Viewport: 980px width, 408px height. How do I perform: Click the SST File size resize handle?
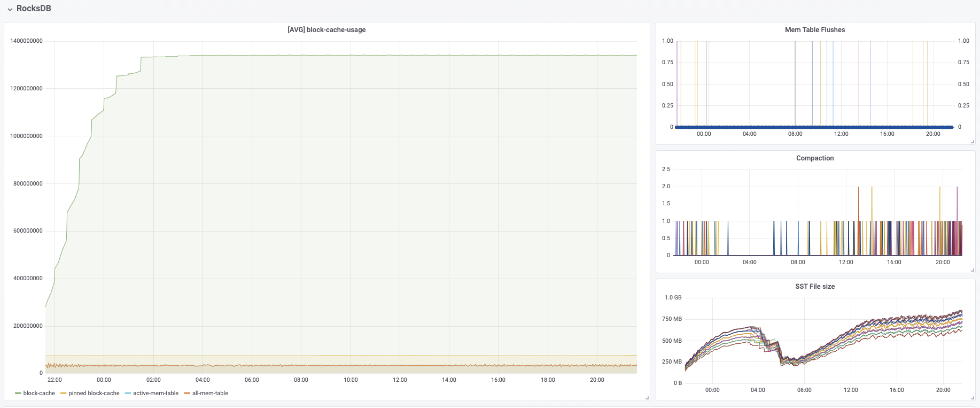click(x=972, y=398)
